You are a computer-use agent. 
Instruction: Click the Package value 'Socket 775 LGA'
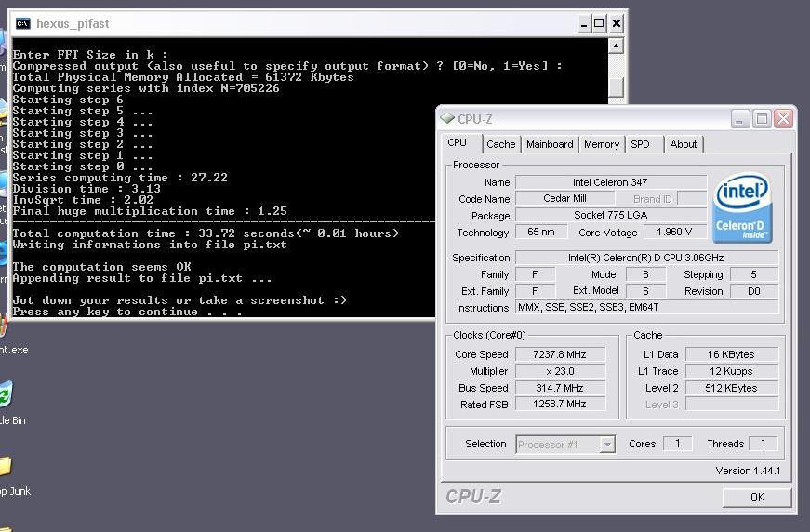coord(611,215)
